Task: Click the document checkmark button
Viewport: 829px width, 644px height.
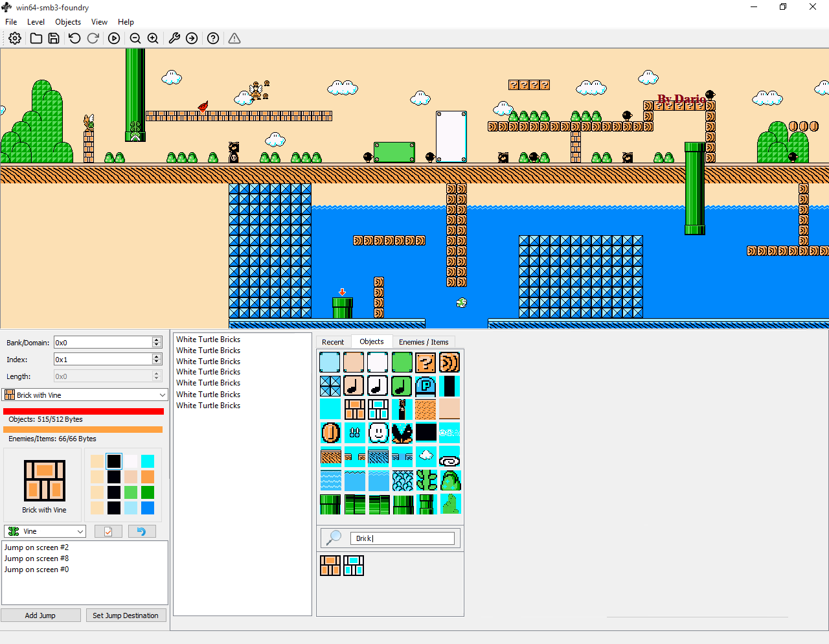Action: [108, 531]
